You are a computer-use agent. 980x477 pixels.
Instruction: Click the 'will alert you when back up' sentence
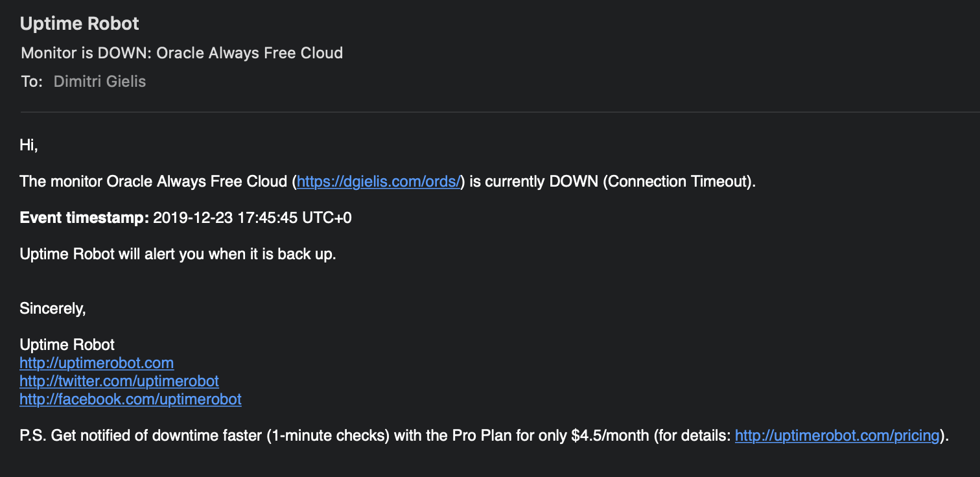point(178,254)
